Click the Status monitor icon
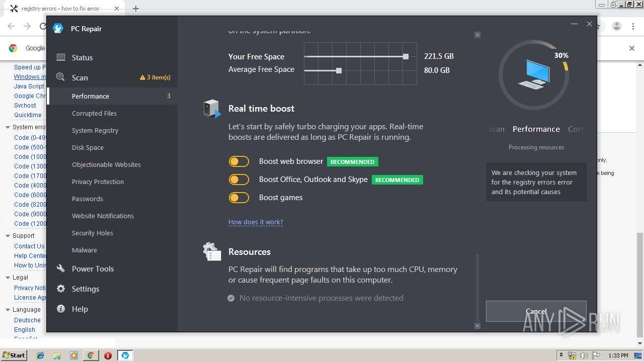Viewport: 644px width, 362px height. (61, 57)
